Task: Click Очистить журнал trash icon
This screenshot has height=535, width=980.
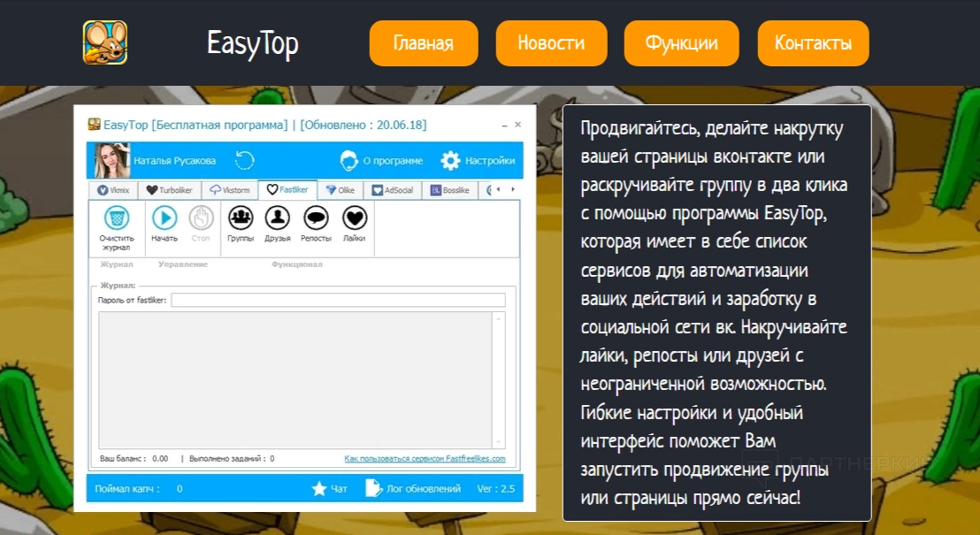Action: coord(117,218)
